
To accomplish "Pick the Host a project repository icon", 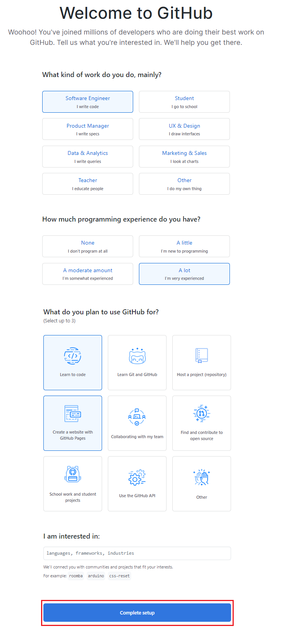I will (x=201, y=356).
